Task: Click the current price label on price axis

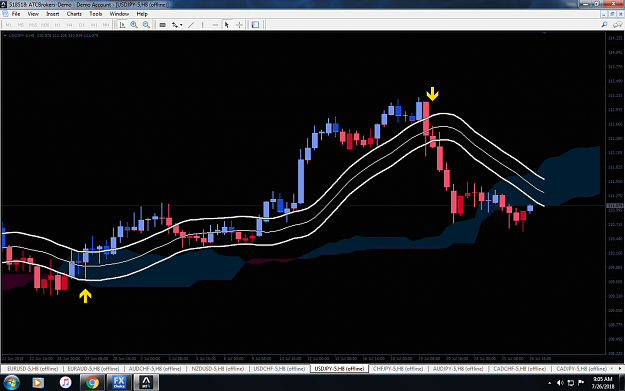Action: (x=614, y=206)
